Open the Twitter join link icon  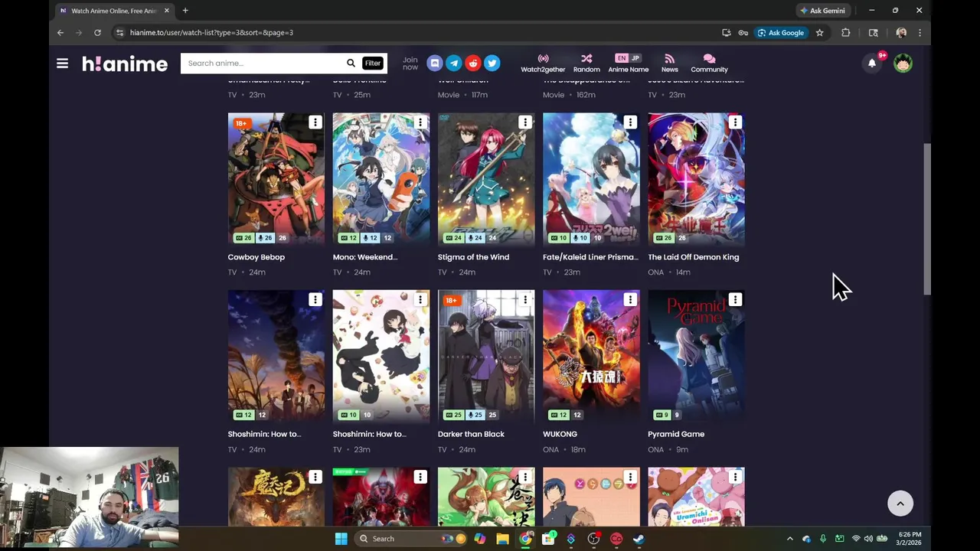click(x=492, y=64)
